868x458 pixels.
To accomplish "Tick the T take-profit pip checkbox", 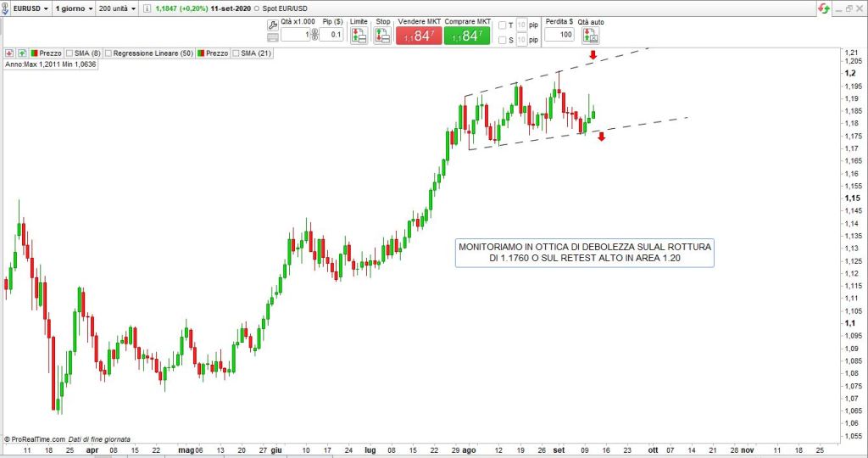I will coord(502,25).
